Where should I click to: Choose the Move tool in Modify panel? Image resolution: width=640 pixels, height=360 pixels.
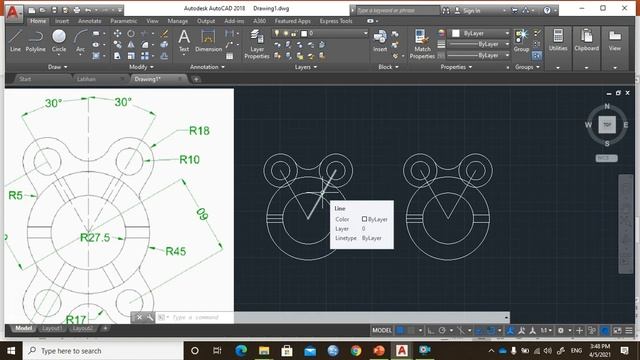point(118,33)
